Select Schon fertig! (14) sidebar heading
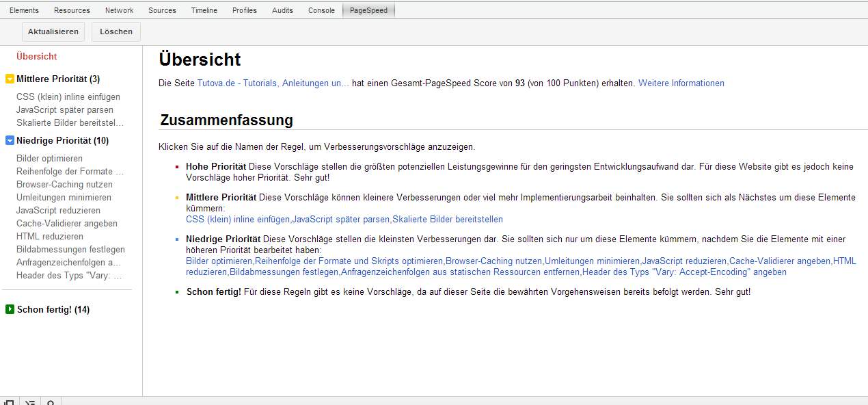Screen dimensions: 868x405 (x=53, y=309)
